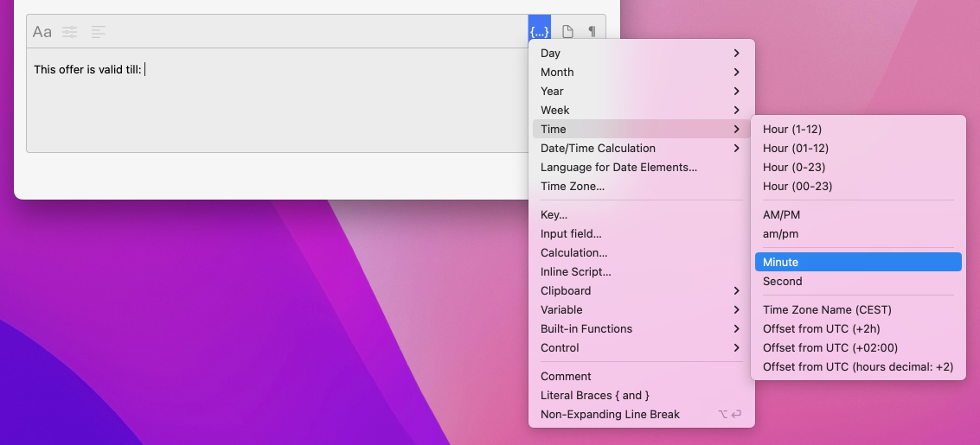Viewport: 980px width, 445px height.
Task: Expand the Month submenu
Action: [640, 73]
